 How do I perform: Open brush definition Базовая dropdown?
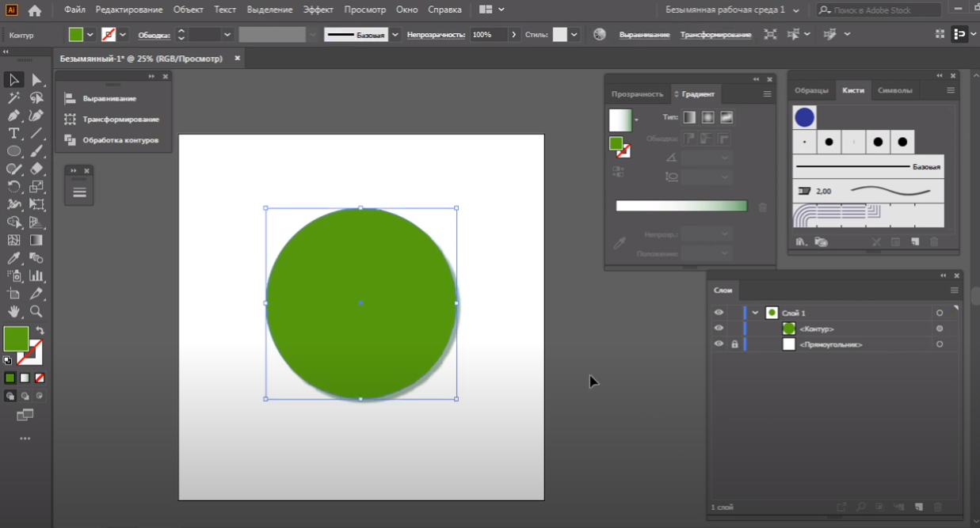pyautogui.click(x=395, y=35)
